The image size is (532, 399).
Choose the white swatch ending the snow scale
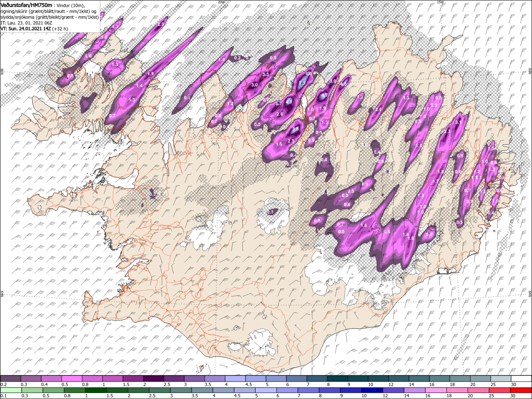pos(521,379)
